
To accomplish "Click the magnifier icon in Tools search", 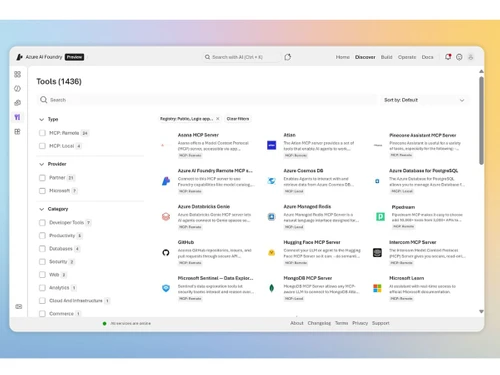I will 44,100.
